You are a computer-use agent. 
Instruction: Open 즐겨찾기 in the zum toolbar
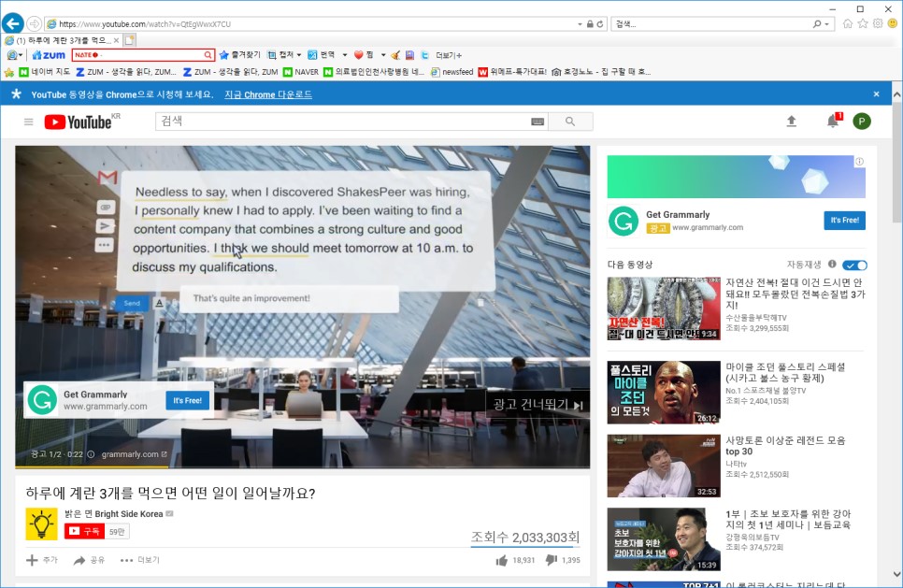(x=239, y=55)
